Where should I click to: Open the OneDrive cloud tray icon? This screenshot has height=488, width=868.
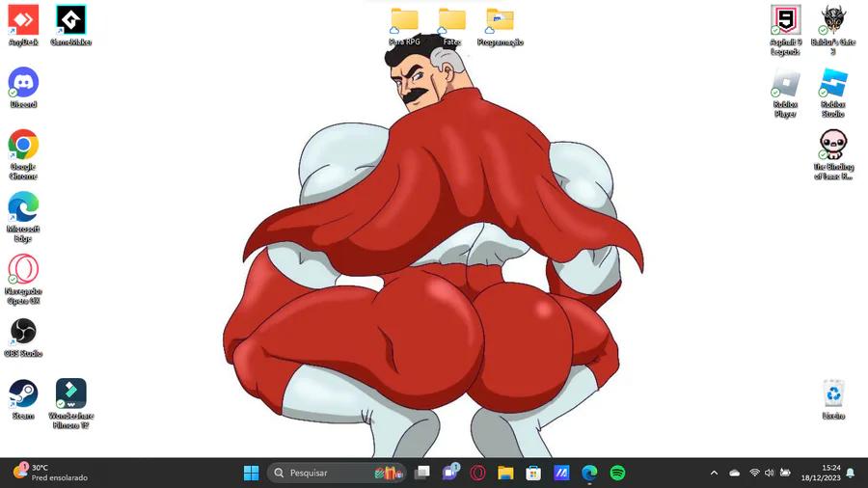735,474
